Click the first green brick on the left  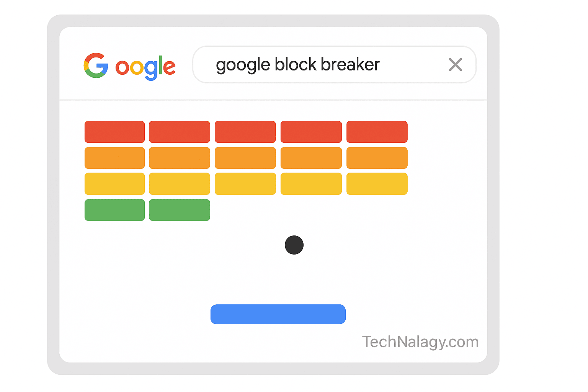pos(114,210)
